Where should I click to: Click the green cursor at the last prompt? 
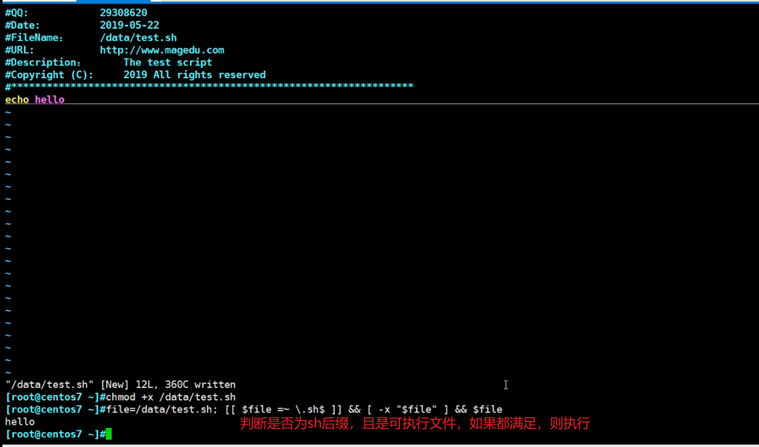point(108,435)
